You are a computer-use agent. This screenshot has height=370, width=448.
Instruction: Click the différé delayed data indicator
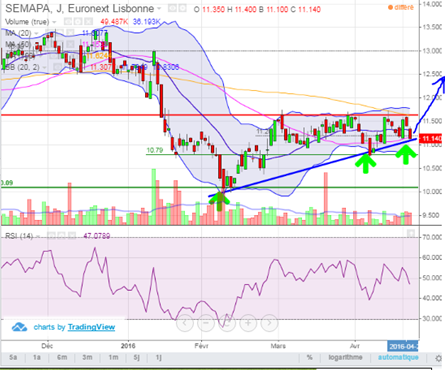(x=400, y=7)
